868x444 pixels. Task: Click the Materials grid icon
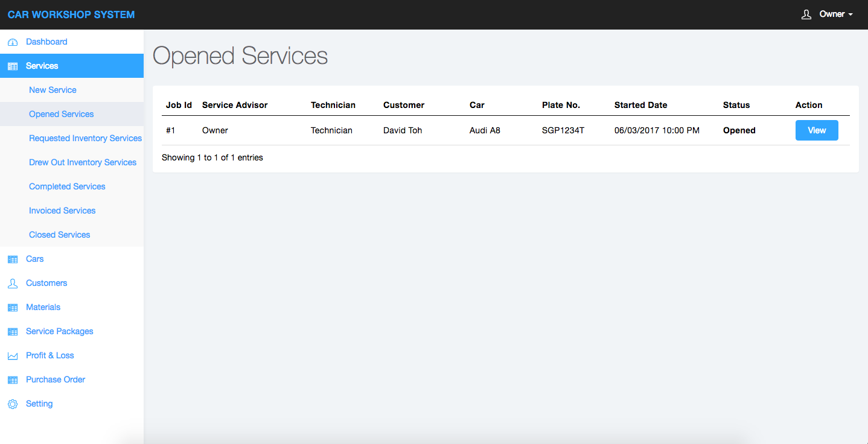13,308
